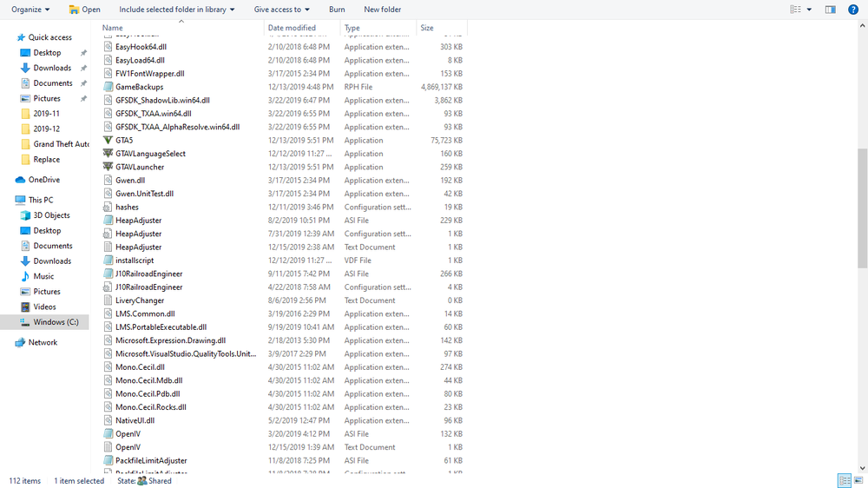Open the Organize dropdown menu
Image resolution: width=868 pixels, height=488 pixels.
(x=30, y=10)
